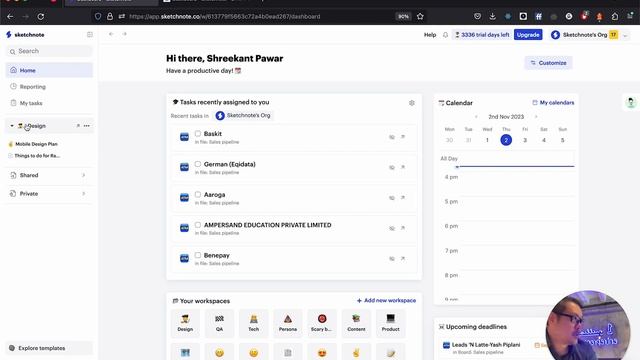Open Aaroga task arrow icon
The width and height of the screenshot is (640, 360).
click(403, 198)
